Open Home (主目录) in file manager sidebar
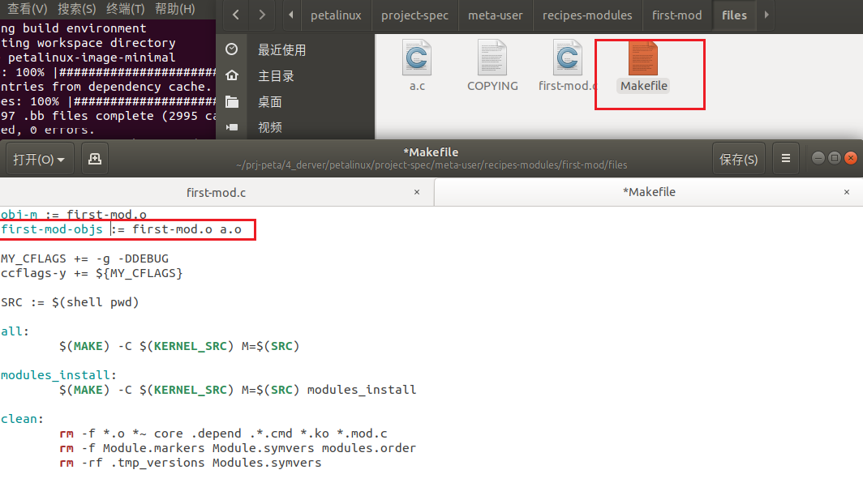Image resolution: width=863 pixels, height=504 pixels. pyautogui.click(x=276, y=76)
